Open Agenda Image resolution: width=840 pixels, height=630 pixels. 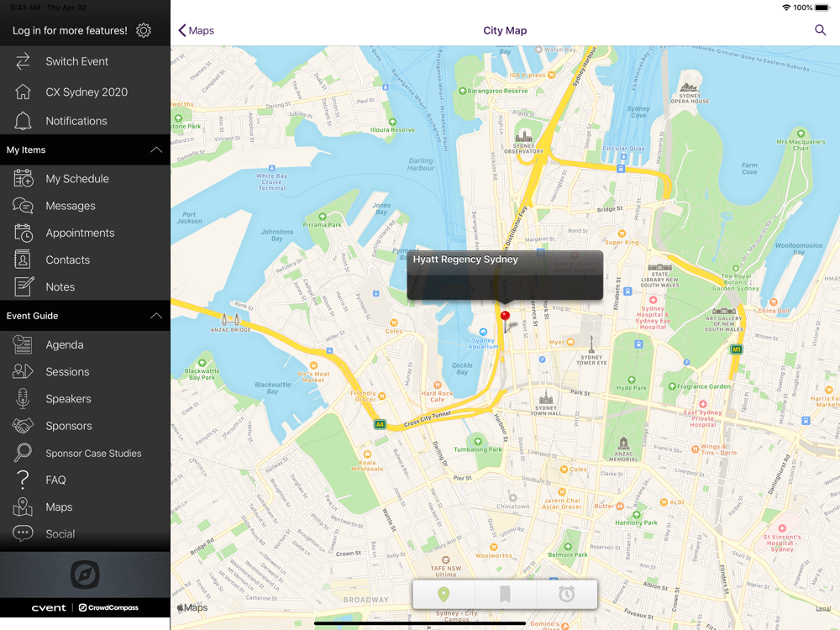[85, 344]
